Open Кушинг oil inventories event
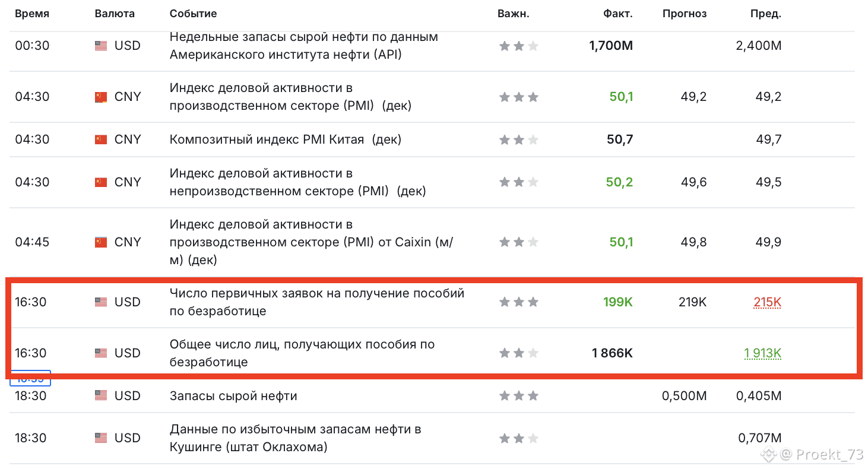 (x=295, y=438)
